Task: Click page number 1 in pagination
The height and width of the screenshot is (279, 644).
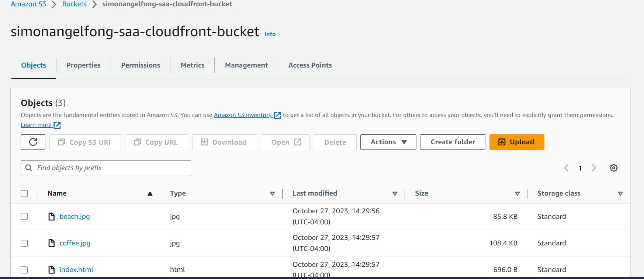Action: pos(580,168)
